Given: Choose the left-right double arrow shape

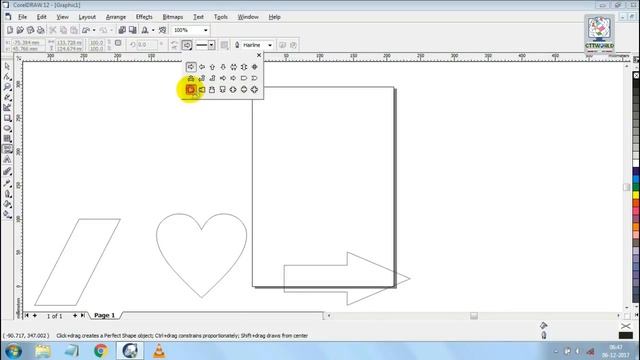Looking at the screenshot, I should [233, 67].
